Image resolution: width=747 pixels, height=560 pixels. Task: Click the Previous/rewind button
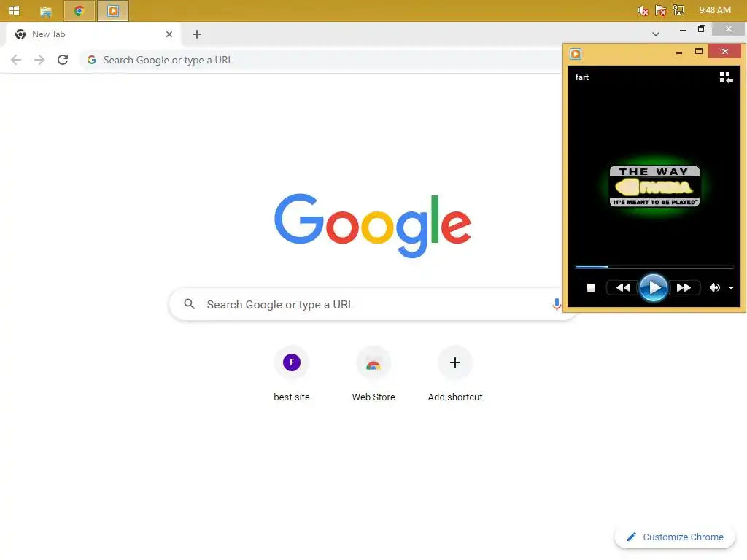tap(623, 287)
